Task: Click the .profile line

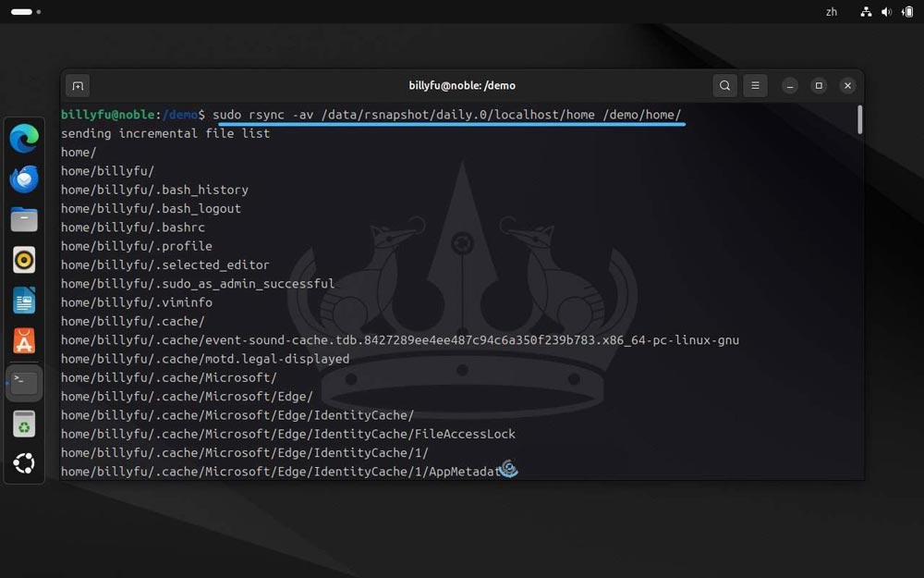Action: click(136, 246)
